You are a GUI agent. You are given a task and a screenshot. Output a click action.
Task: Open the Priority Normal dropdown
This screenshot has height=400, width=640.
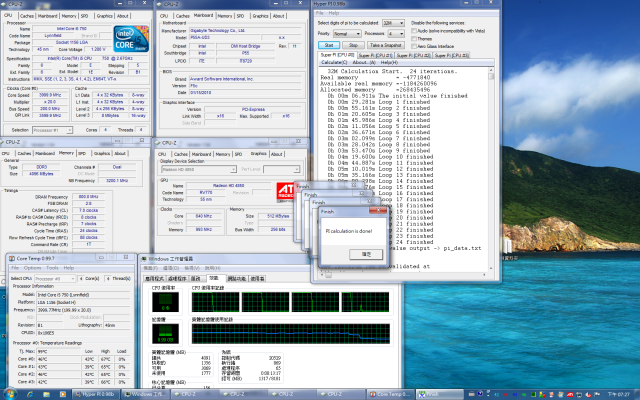(347, 33)
